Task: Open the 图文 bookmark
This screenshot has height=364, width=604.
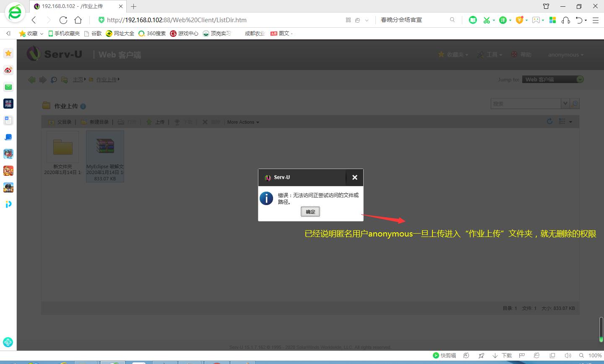Action: tap(281, 33)
